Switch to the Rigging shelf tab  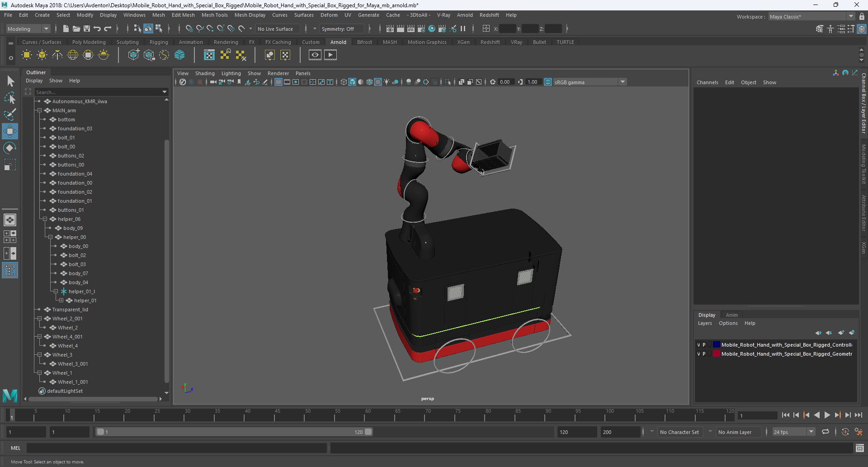[159, 42]
